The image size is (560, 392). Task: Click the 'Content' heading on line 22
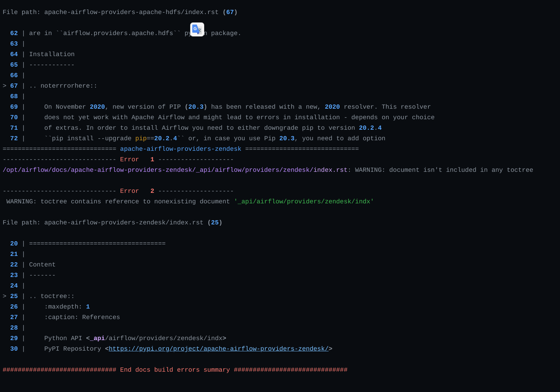(42, 264)
